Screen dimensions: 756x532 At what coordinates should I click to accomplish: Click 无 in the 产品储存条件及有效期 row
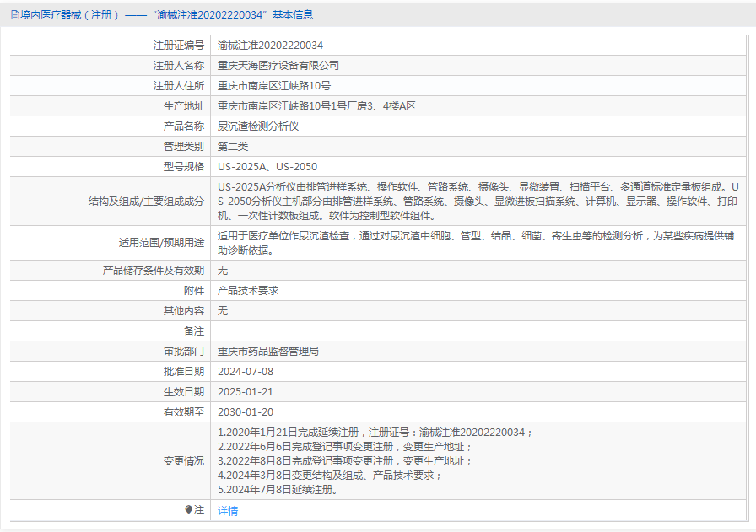pyautogui.click(x=222, y=271)
